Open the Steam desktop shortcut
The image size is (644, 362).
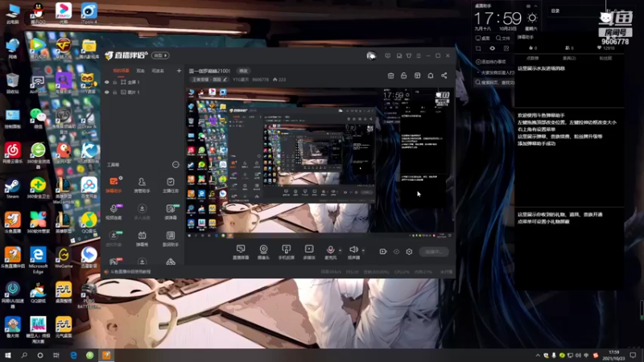[x=12, y=188]
